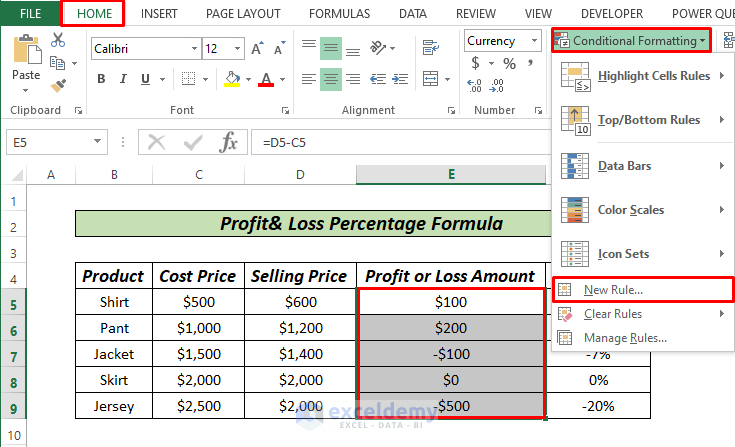This screenshot has width=735, height=447.
Task: Apply Comma Style format
Action: (x=530, y=63)
